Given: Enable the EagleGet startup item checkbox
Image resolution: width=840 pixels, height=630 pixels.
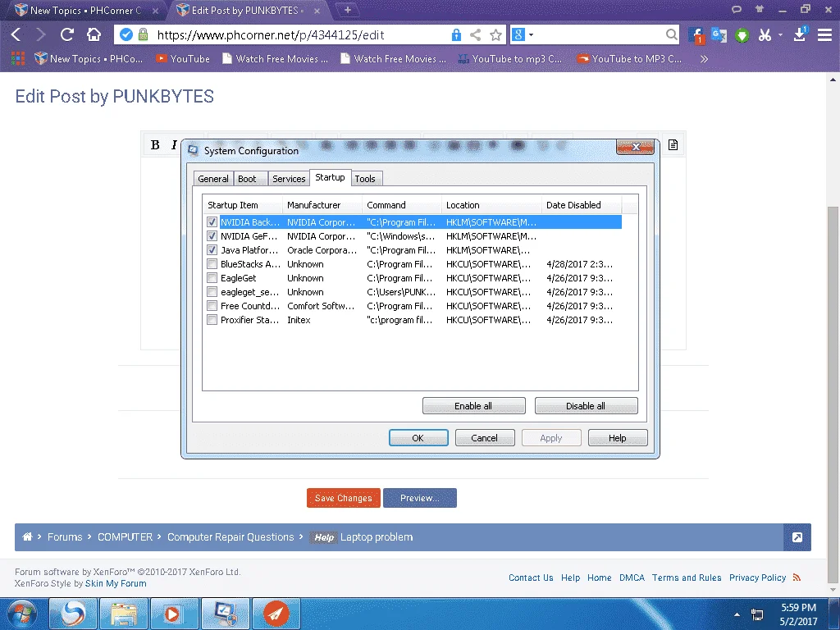Looking at the screenshot, I should 212,278.
